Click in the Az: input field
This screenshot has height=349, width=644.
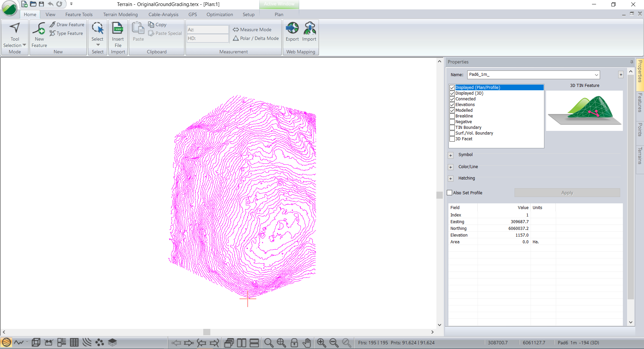coord(207,30)
